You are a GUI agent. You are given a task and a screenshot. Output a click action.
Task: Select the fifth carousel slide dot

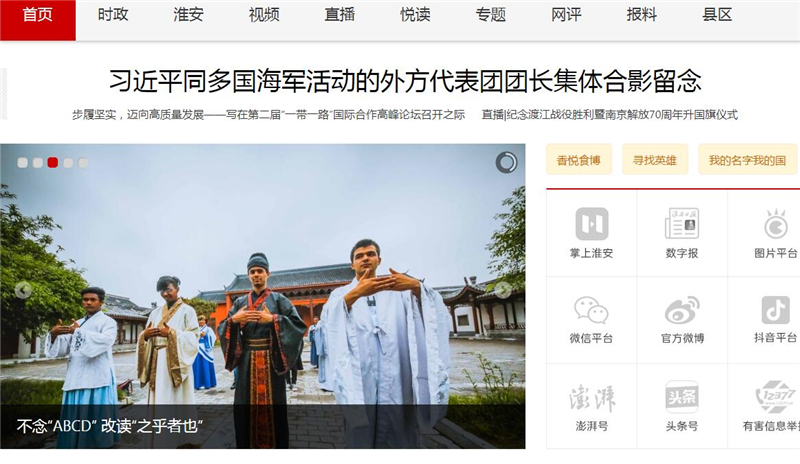click(x=83, y=162)
